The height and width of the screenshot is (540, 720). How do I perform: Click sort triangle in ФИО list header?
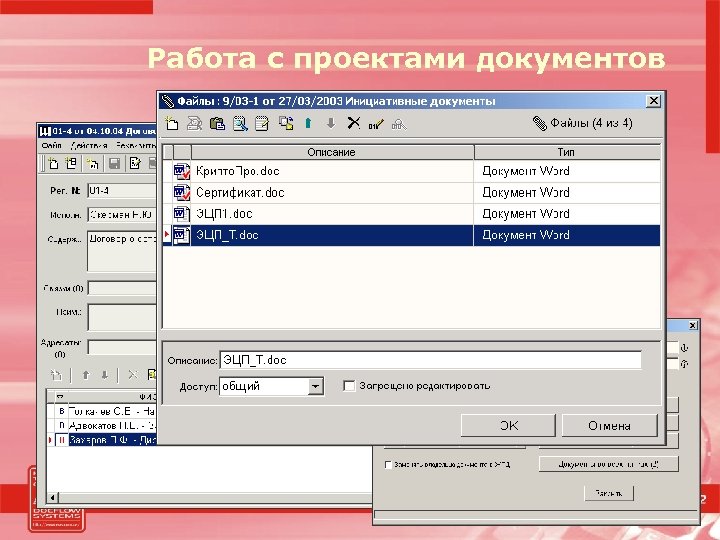[x=60, y=396]
